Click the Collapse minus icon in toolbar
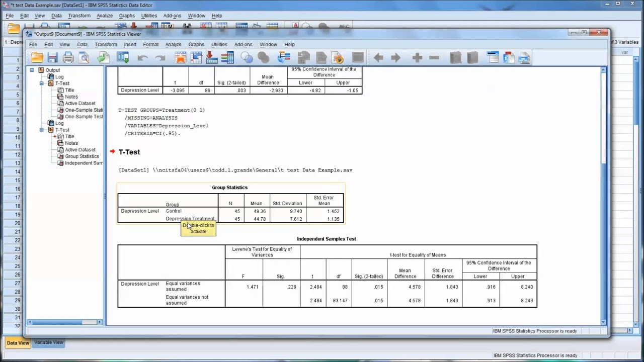 coord(434,58)
